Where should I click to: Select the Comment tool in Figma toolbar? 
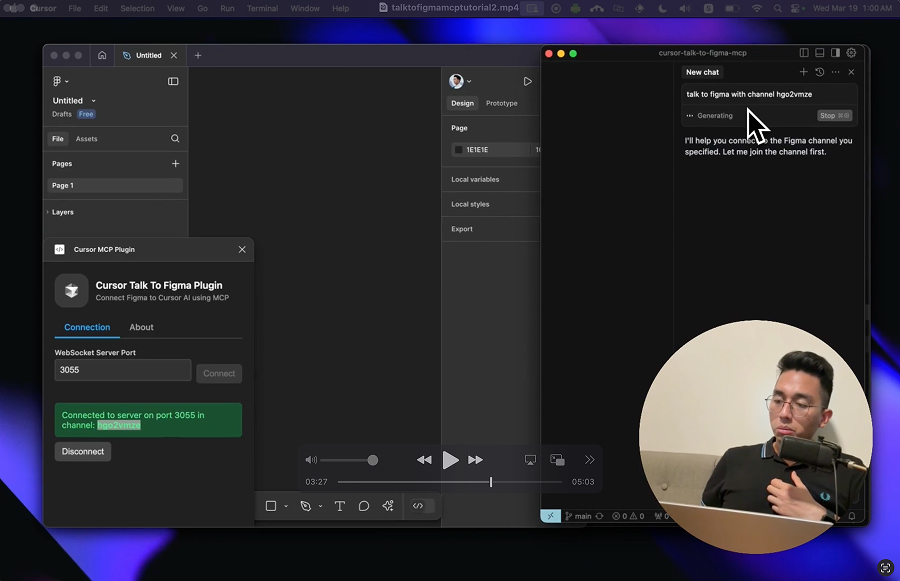364,506
